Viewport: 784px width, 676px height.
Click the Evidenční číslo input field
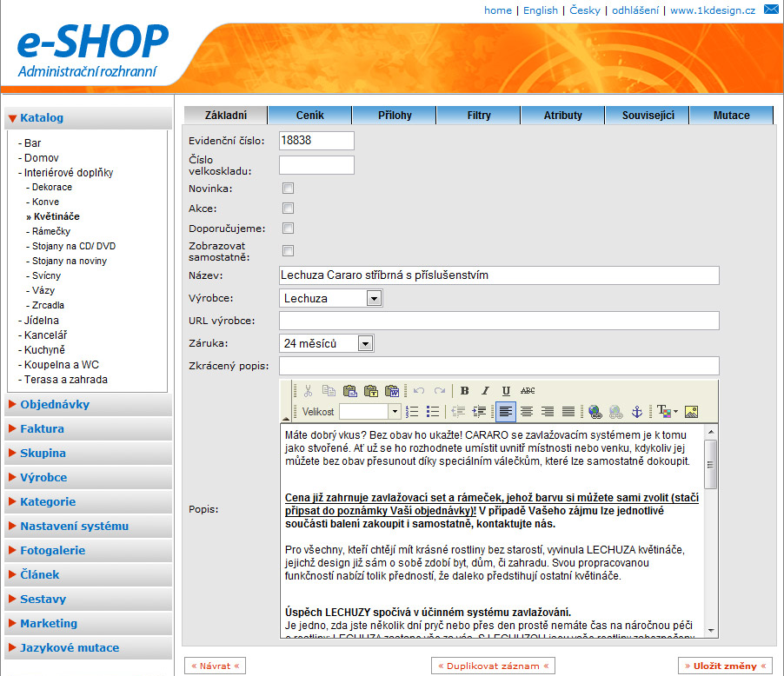(x=316, y=141)
